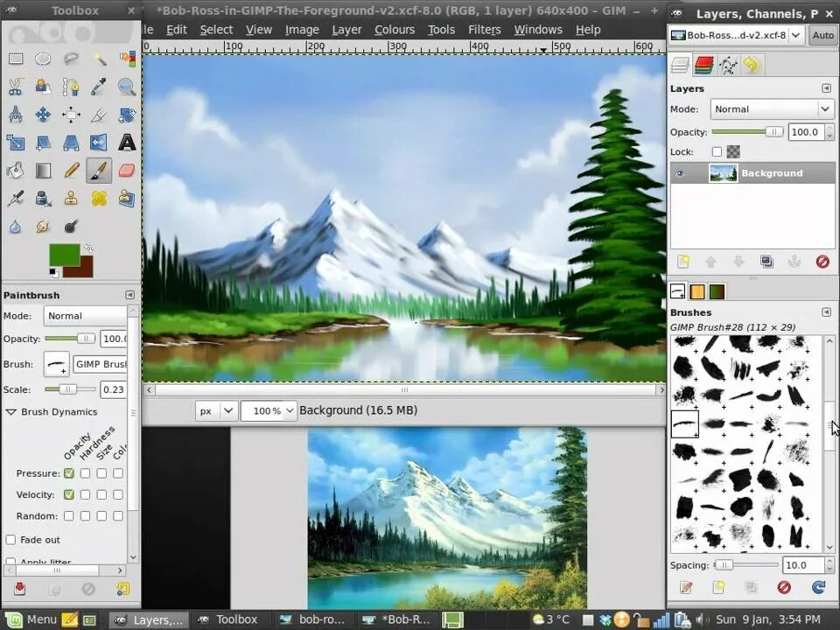Select the Fuzzy Select magic wand tool
This screenshot has height=630, width=840.
point(99,59)
